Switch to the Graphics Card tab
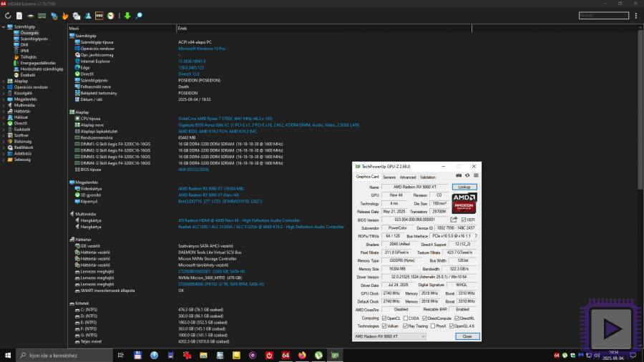644x362 pixels. 367,177
